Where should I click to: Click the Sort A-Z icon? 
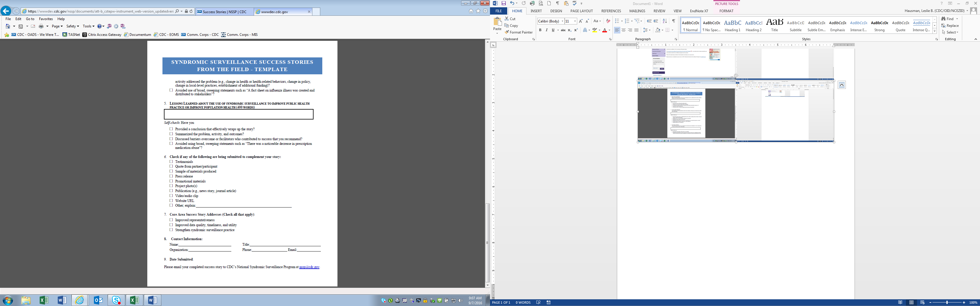[x=665, y=21]
